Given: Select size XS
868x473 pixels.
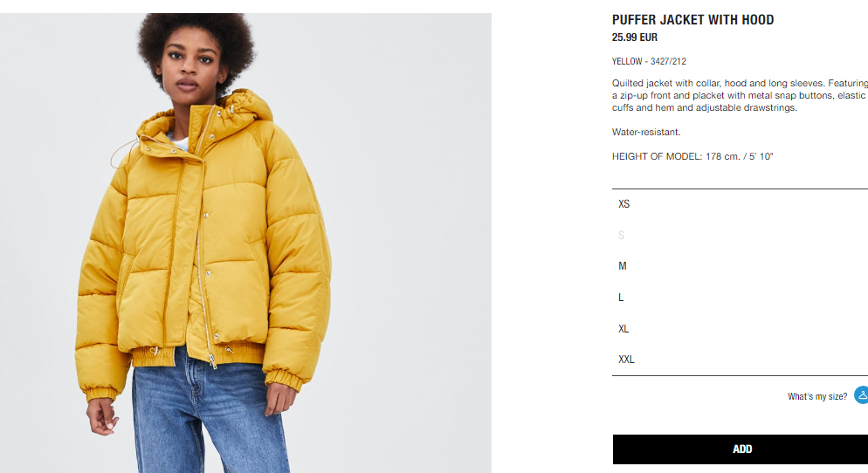Looking at the screenshot, I should pos(740,204).
